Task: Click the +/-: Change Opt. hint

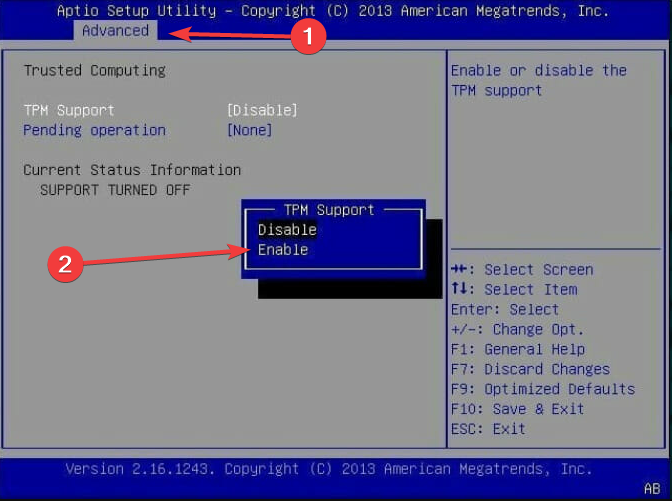Action: [x=517, y=329]
